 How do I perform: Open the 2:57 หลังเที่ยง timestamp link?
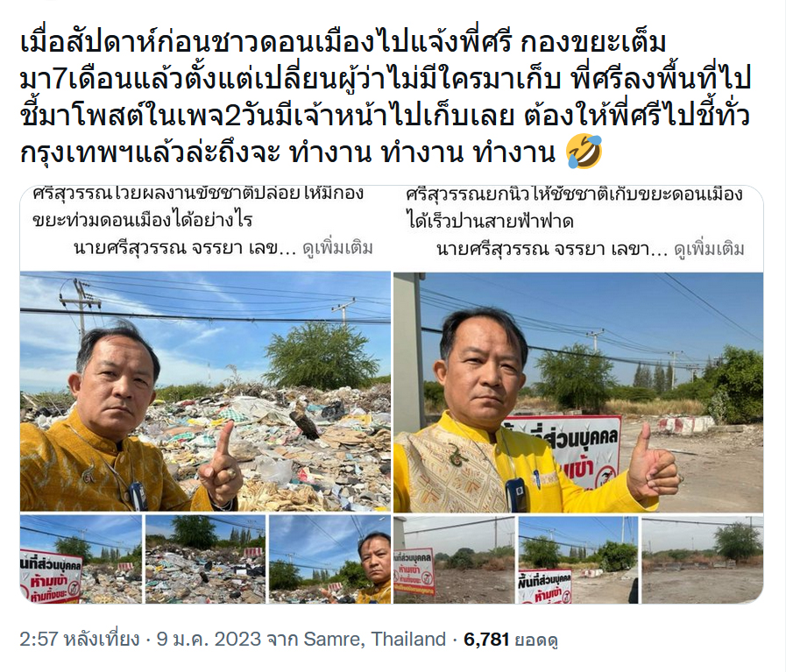(x=79, y=640)
